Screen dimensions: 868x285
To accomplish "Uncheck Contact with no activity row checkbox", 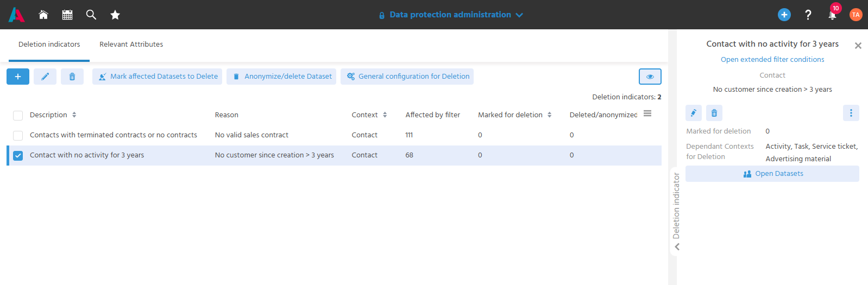I will pos(18,155).
